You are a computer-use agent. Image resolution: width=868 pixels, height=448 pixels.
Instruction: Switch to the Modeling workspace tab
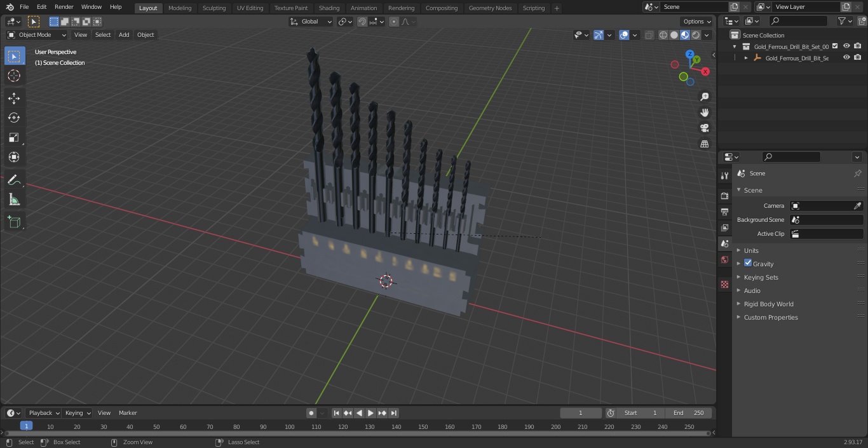pos(180,8)
